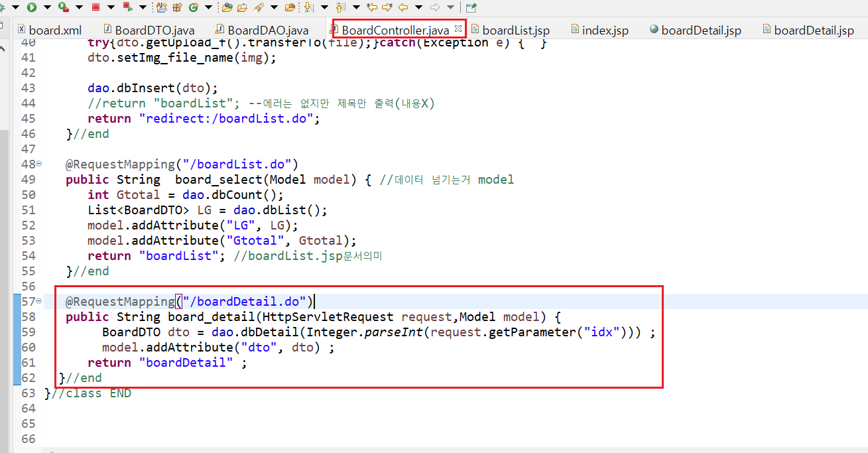Click the yellow Back navigation arrow
The height and width of the screenshot is (453, 868).
(403, 7)
